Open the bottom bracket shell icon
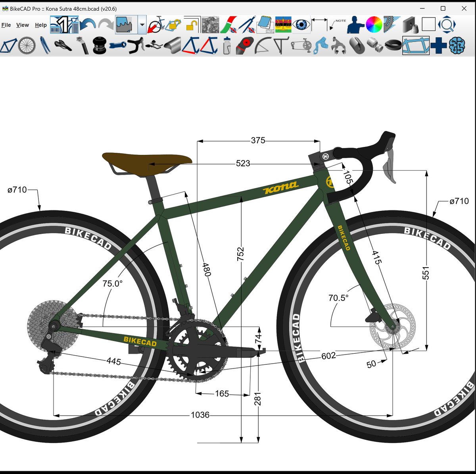 pyautogui.click(x=375, y=45)
